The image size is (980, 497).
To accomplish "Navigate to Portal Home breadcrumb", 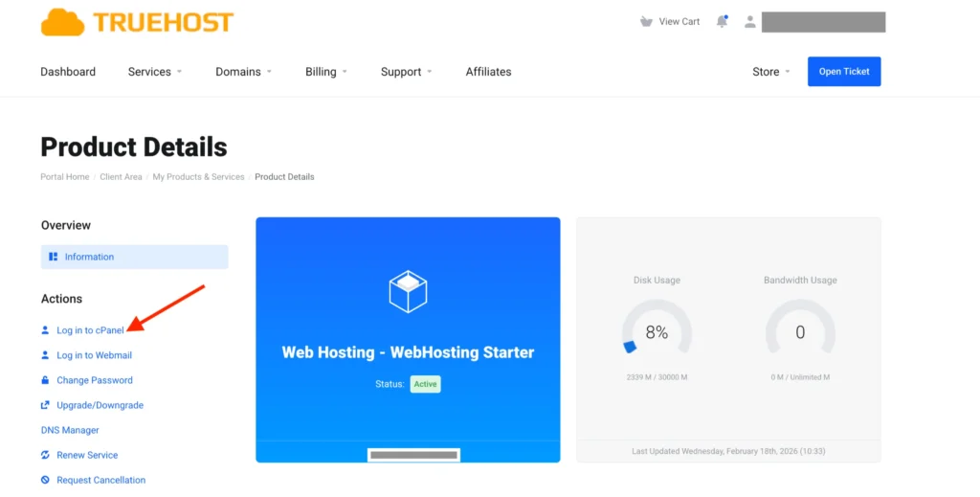I will coord(65,177).
